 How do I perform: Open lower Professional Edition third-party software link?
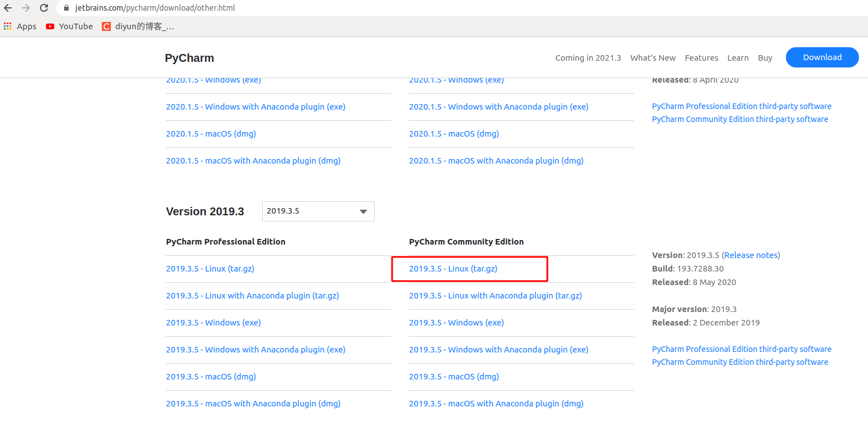click(741, 349)
